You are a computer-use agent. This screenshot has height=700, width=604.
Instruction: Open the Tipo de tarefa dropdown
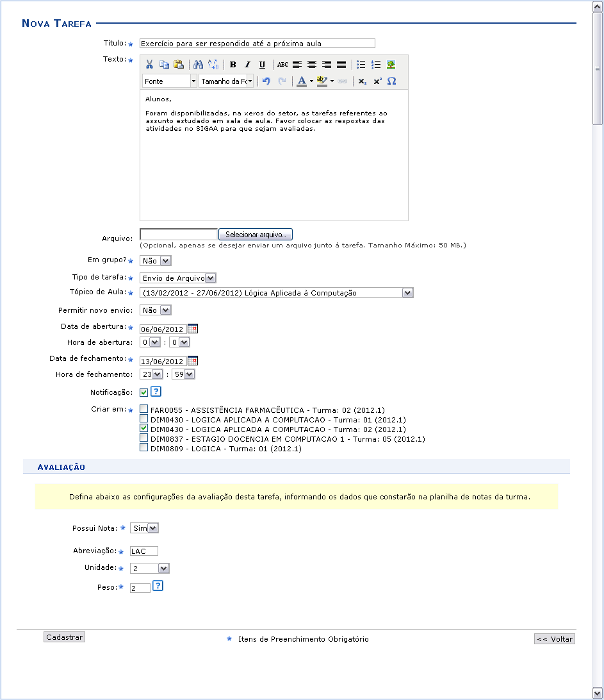pos(178,278)
